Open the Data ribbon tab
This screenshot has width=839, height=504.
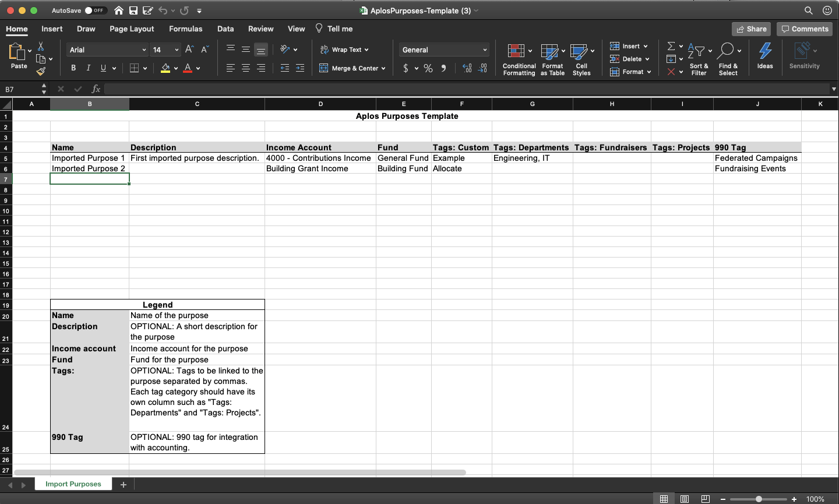225,29
